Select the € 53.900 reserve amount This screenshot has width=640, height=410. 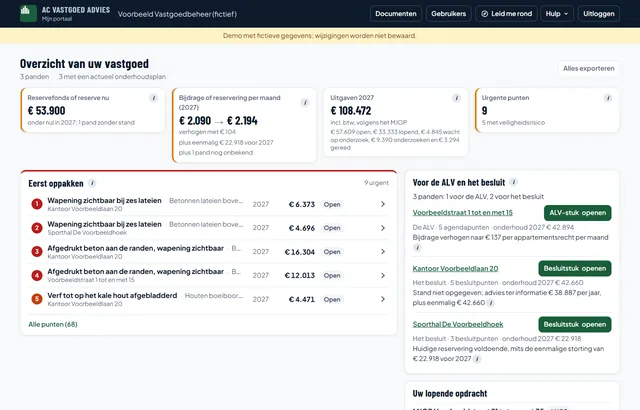coord(47,111)
